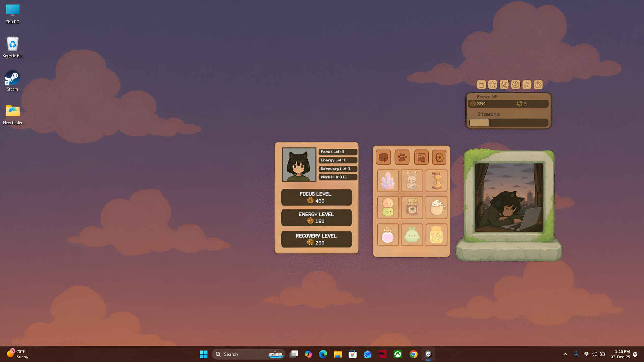Click the Stamina progress bar

[508, 123]
